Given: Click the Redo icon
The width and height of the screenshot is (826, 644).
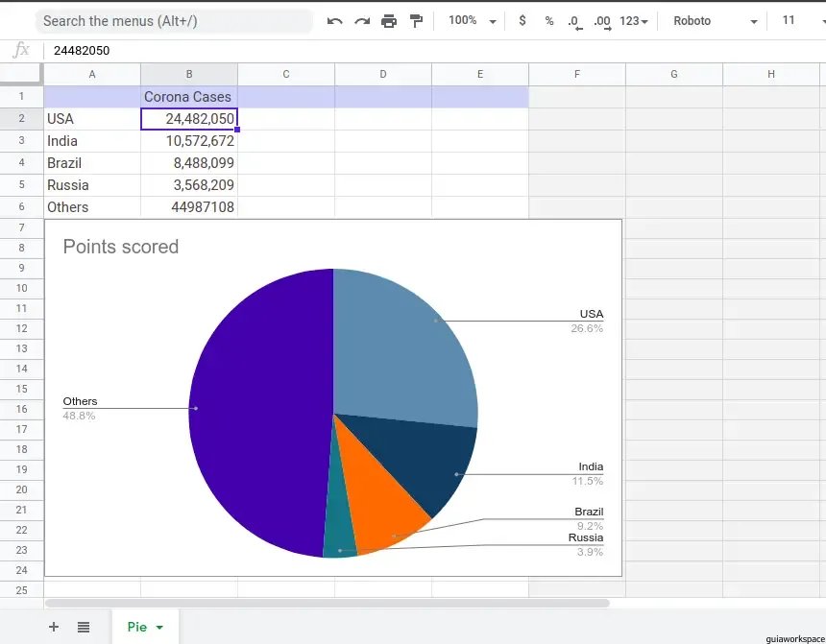Looking at the screenshot, I should (362, 21).
